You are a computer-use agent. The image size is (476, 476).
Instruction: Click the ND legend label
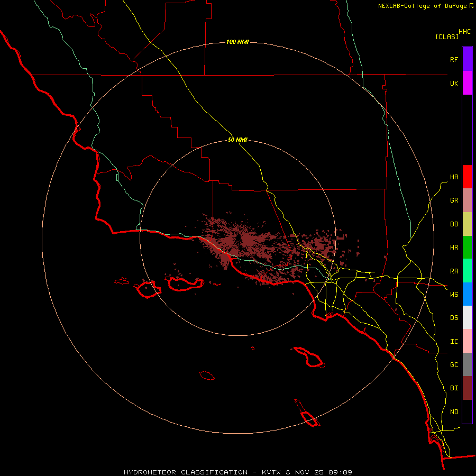click(454, 412)
